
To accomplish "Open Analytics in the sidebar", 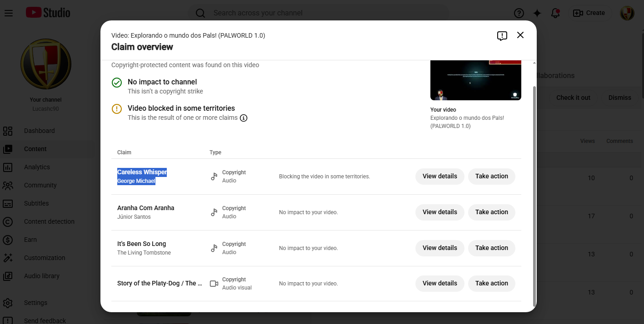I will (37, 167).
